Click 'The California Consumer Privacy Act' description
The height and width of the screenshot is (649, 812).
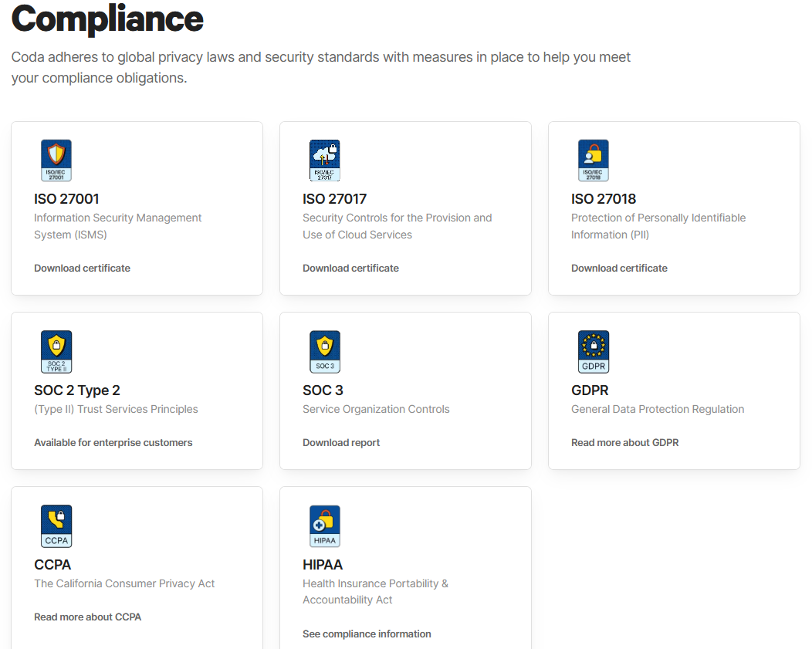pyautogui.click(x=124, y=583)
